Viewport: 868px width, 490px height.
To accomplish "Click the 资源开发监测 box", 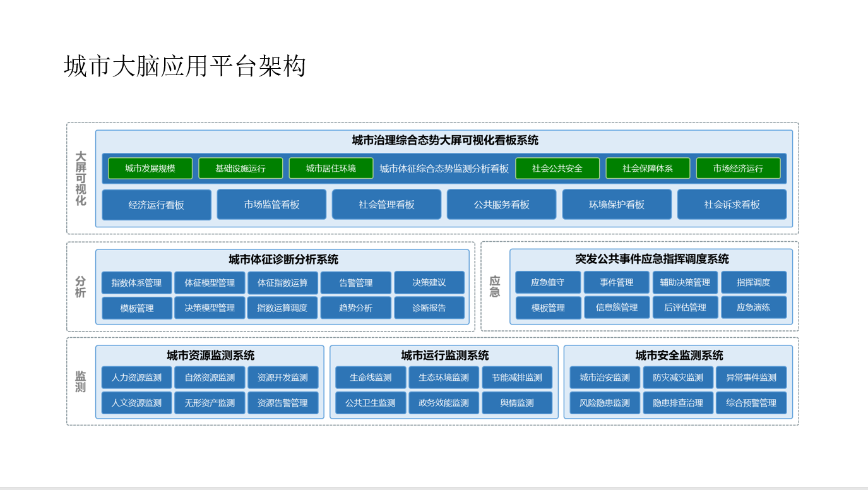I will (283, 378).
